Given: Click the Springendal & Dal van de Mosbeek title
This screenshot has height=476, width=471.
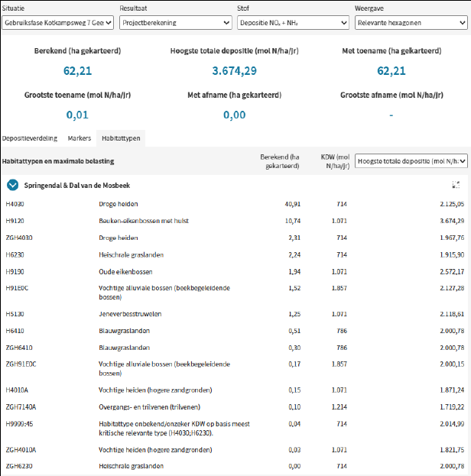Looking at the screenshot, I should click(77, 185).
